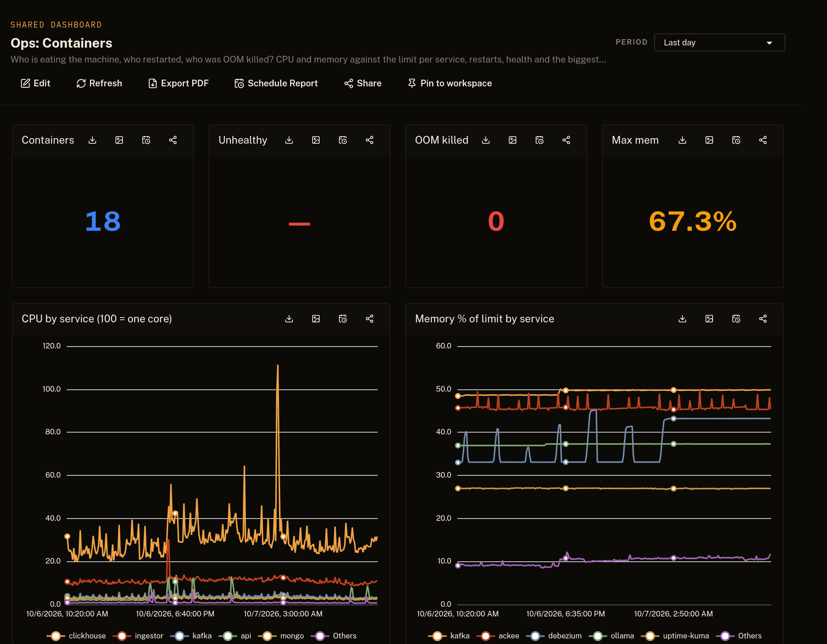Click the 67.3% max memory value

tap(693, 221)
